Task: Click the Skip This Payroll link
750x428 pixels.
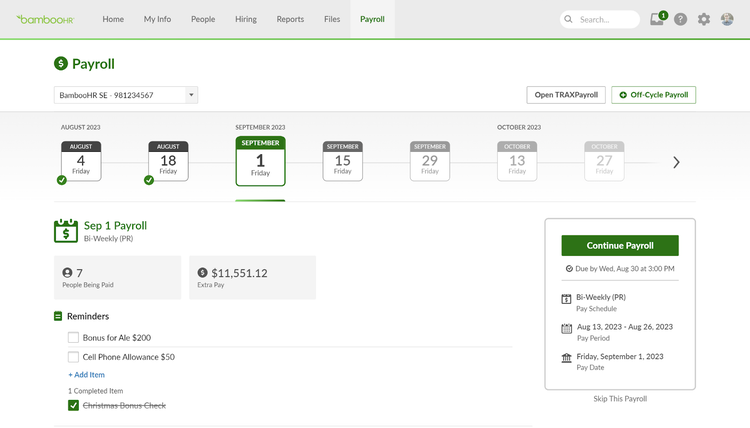Action: (620, 398)
